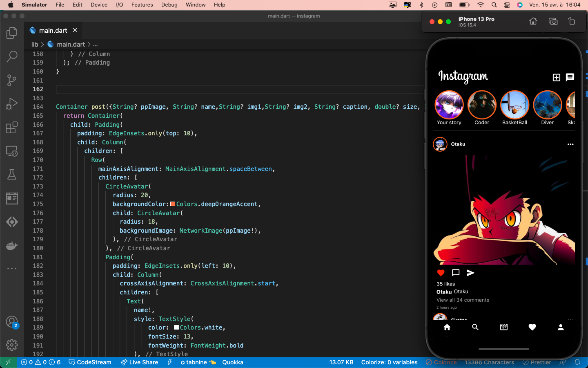Open notifications bell in status bar

tap(577, 362)
